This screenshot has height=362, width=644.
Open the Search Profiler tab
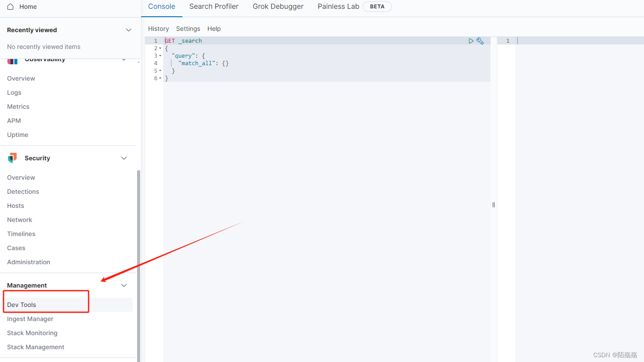[x=214, y=7]
